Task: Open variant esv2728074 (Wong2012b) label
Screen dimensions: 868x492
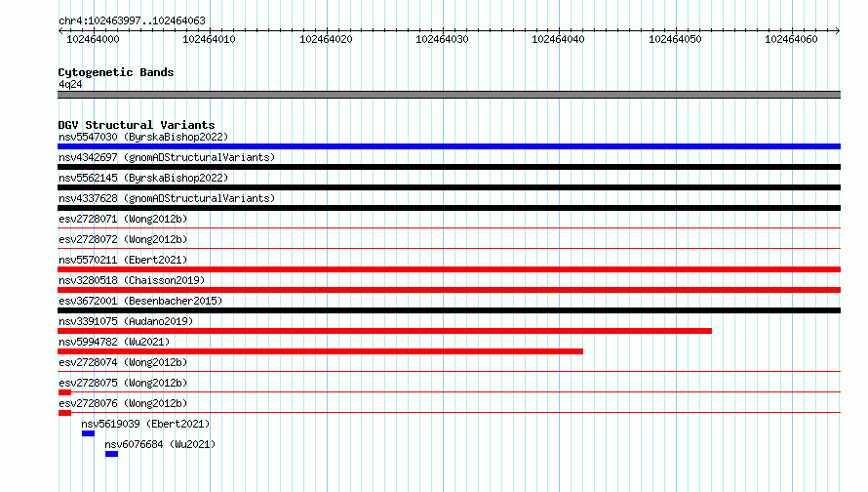Action: tap(123, 362)
